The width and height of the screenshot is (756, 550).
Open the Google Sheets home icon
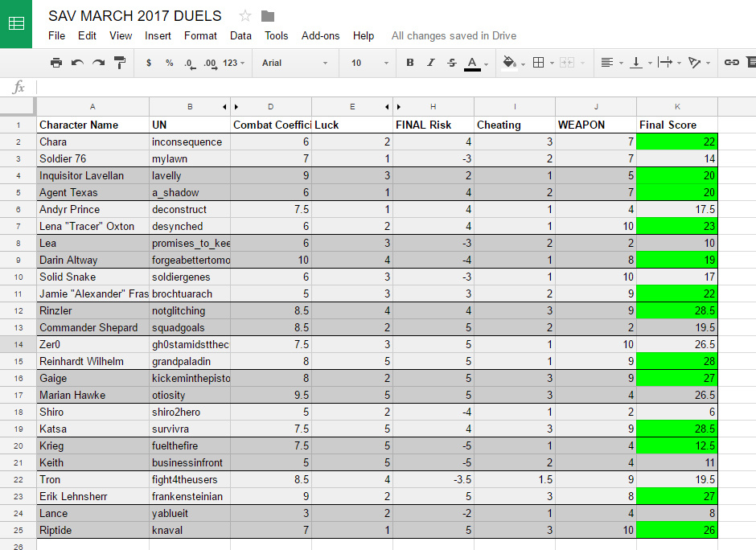point(16,23)
